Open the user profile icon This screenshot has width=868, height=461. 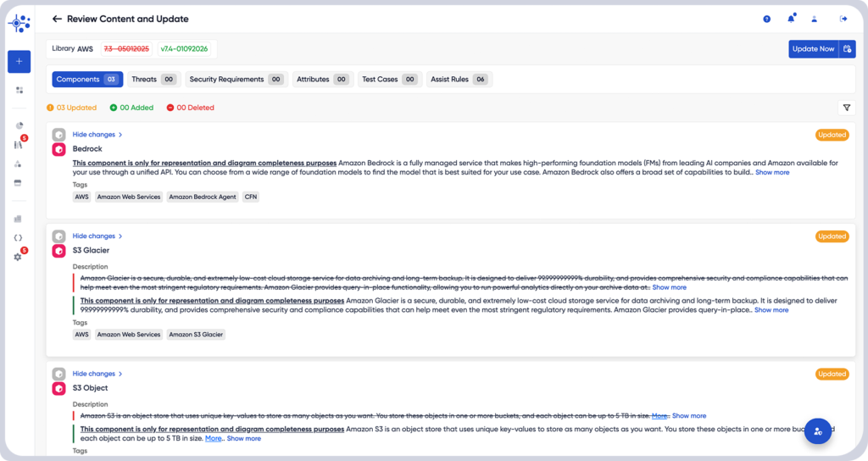coord(815,19)
